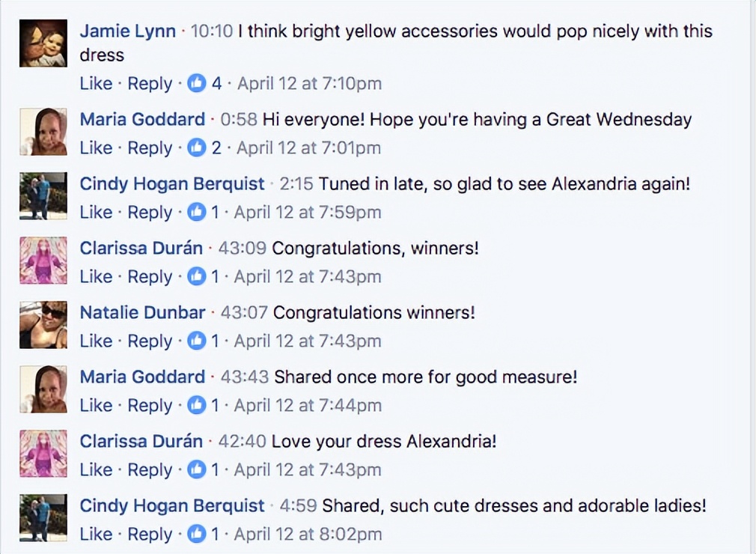This screenshot has width=756, height=554.
Task: Click the thumbs-up icon on 'Shared once more' comment
Action: pyautogui.click(x=196, y=405)
